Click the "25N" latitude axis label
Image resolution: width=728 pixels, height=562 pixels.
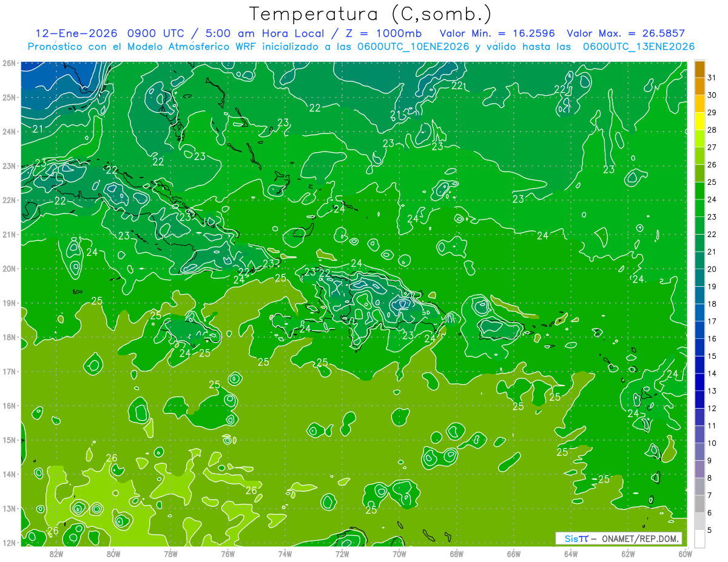[x=8, y=97]
